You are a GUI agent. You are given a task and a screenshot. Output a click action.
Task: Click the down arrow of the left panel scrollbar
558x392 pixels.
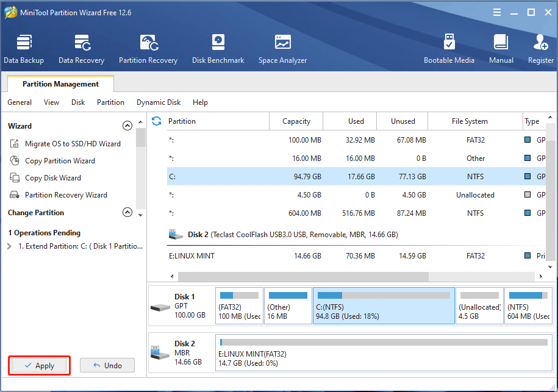pos(141,215)
